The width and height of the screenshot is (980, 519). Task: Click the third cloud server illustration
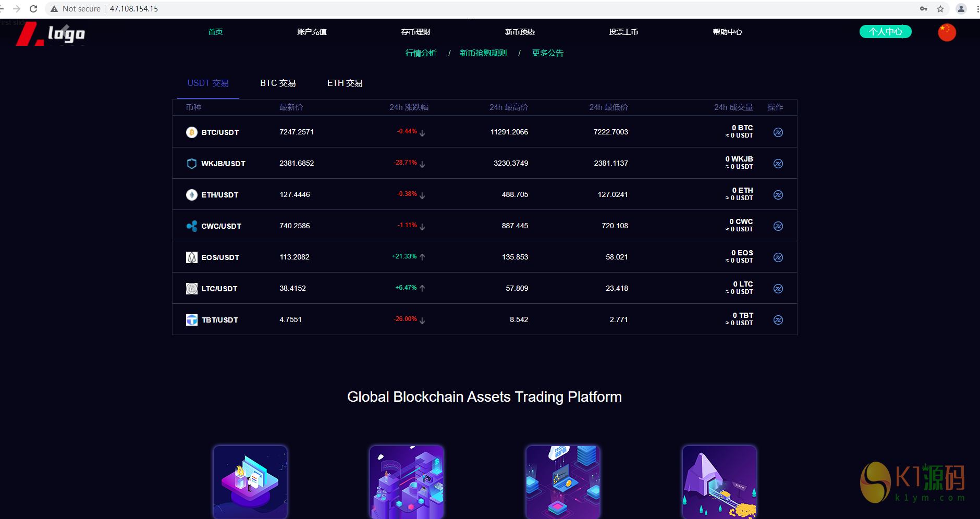pyautogui.click(x=563, y=482)
